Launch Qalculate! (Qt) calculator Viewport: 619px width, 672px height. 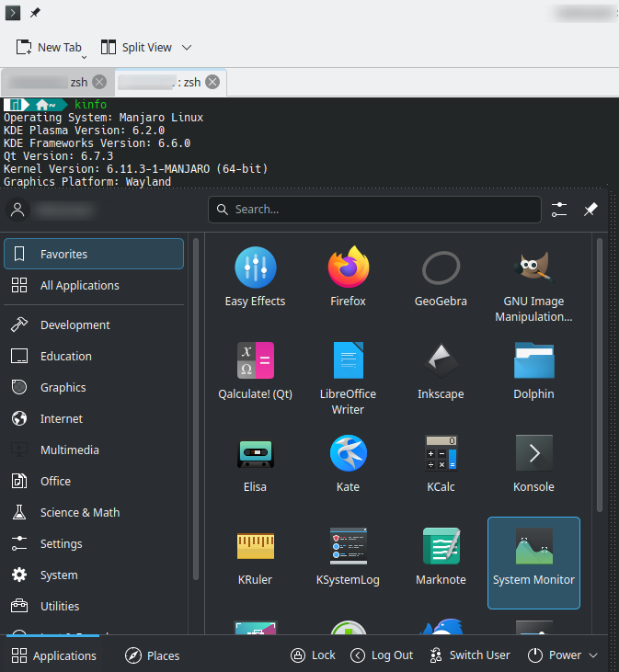point(255,370)
